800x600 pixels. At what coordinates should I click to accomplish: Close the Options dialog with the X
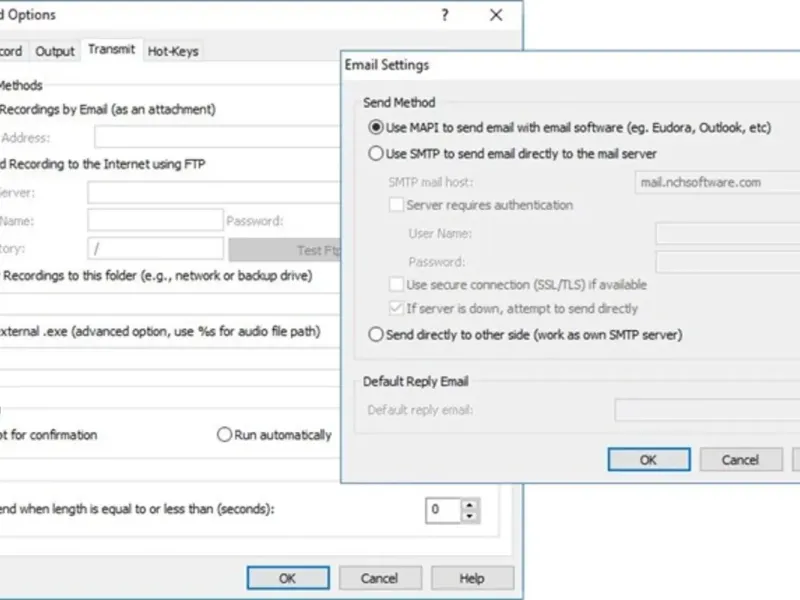[x=496, y=15]
